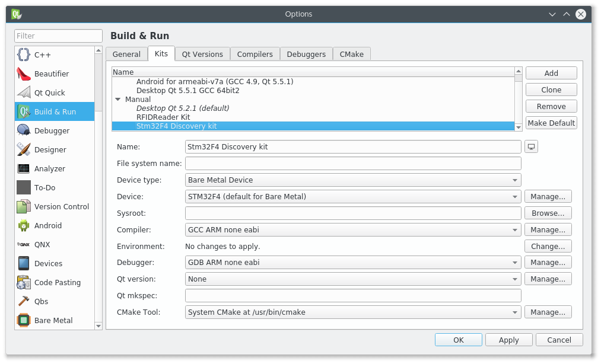This screenshot has width=601, height=364.
Task: Open the Device combo box
Action: [x=353, y=197]
